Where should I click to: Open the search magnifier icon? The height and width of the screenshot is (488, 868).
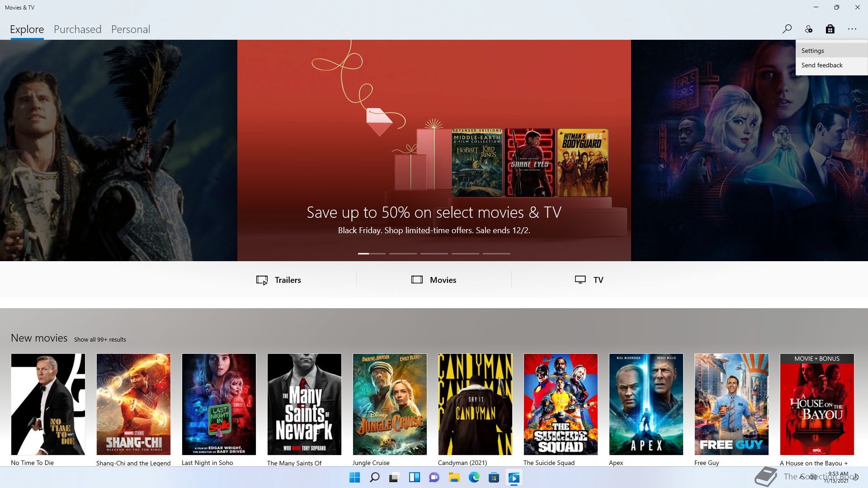coord(787,29)
